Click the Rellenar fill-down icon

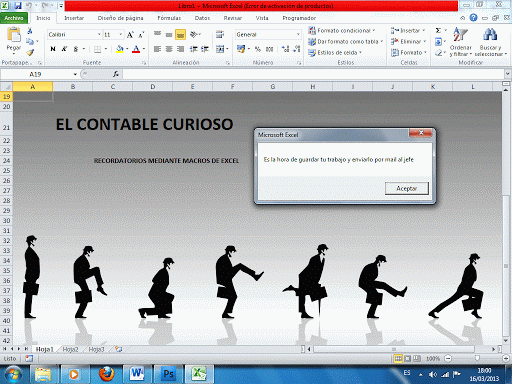pyautogui.click(x=438, y=42)
